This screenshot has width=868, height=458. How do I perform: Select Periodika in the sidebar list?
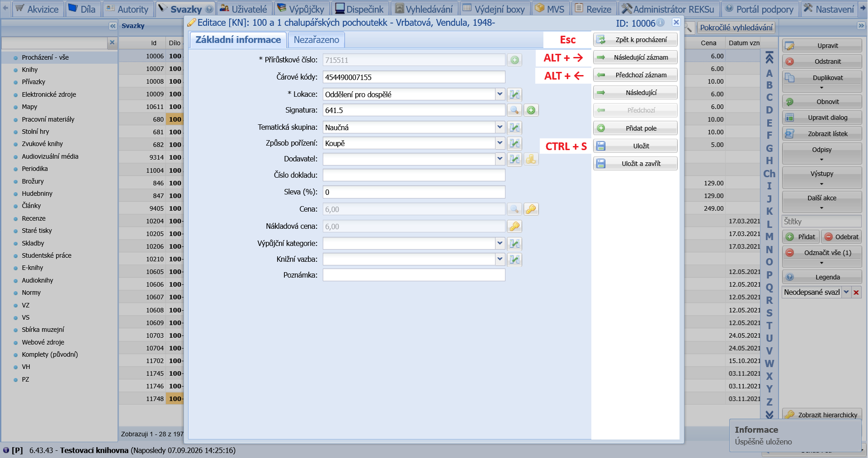coord(35,169)
